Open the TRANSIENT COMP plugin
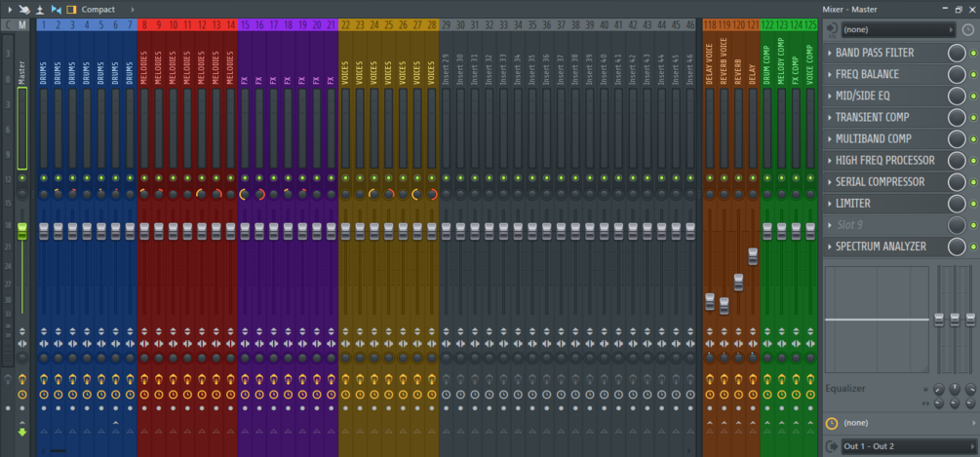Image resolution: width=980 pixels, height=457 pixels. coord(873,117)
